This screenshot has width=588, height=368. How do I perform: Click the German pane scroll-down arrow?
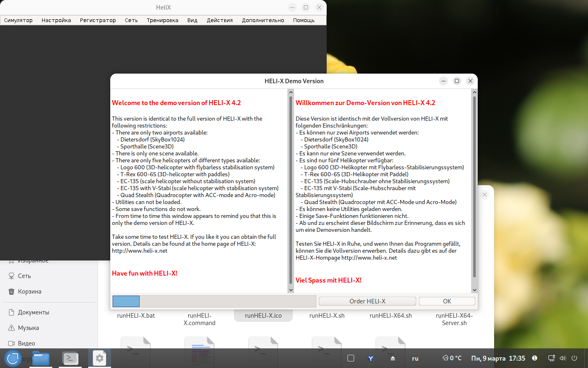474,290
